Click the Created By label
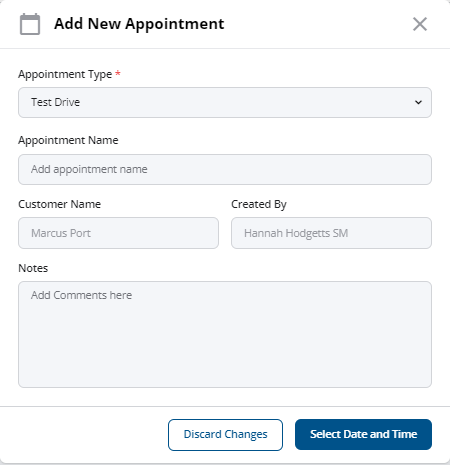The height and width of the screenshot is (465, 450). pos(259,204)
